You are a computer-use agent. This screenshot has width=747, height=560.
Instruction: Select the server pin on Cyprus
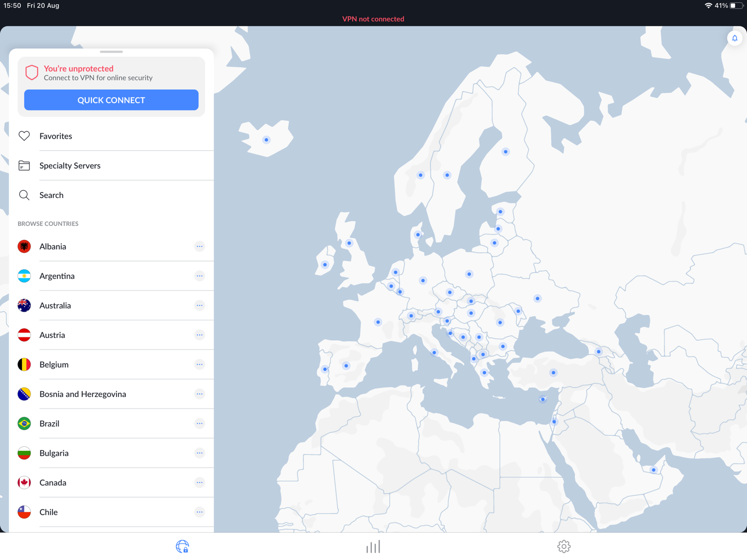(542, 399)
